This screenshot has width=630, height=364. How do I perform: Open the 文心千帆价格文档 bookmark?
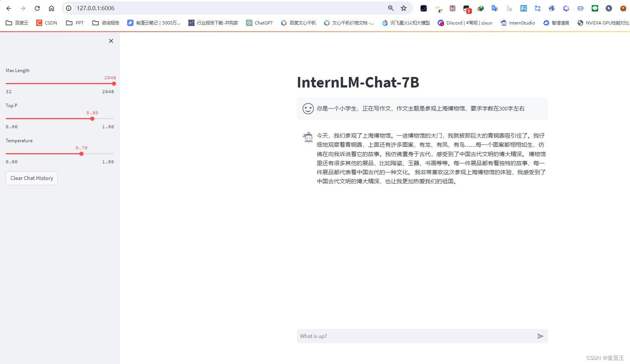click(x=349, y=23)
